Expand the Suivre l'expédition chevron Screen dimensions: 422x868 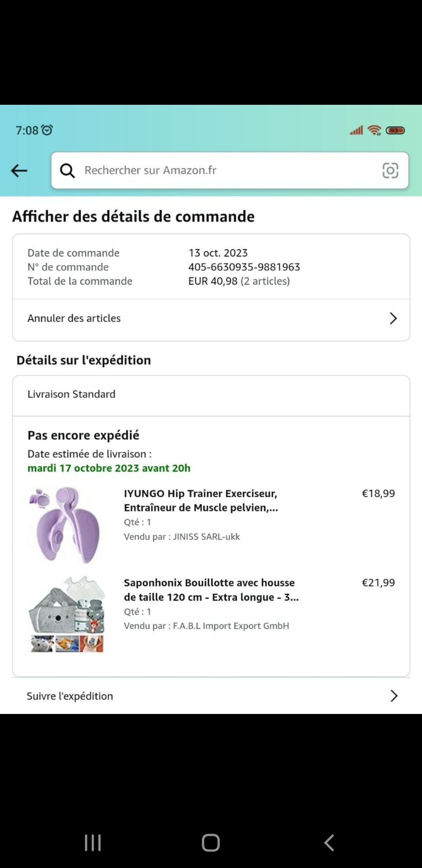point(394,696)
